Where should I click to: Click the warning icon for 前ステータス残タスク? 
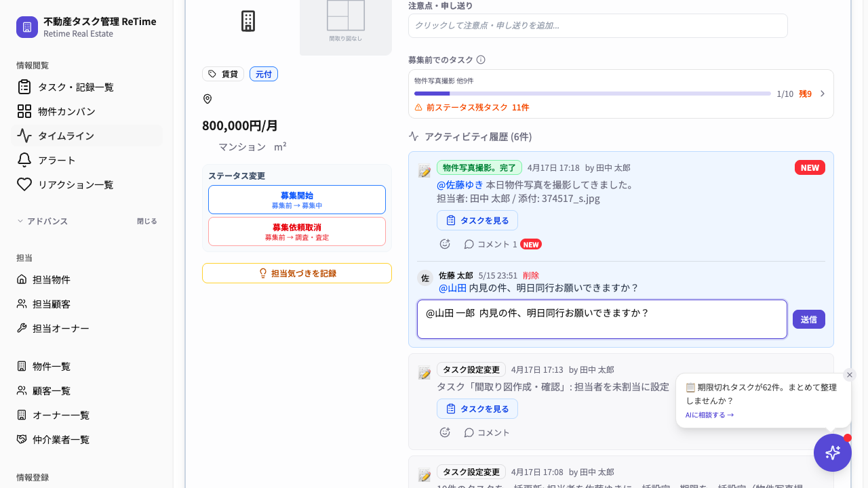(x=418, y=107)
